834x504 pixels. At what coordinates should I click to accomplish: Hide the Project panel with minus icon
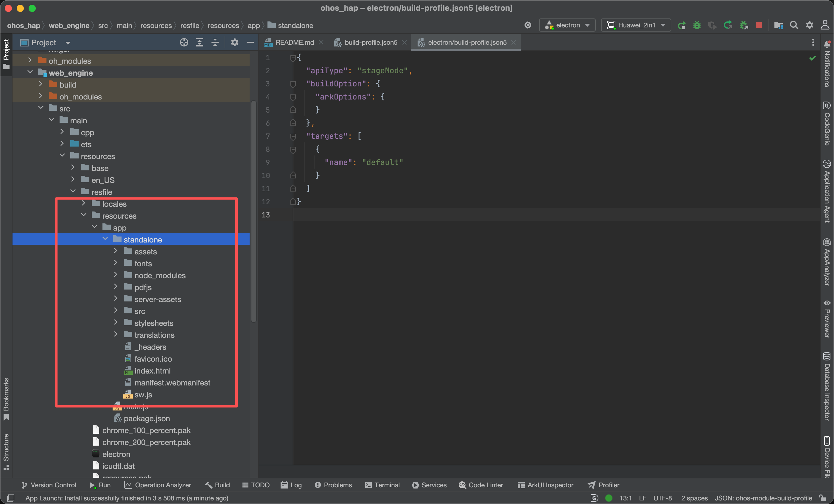(x=250, y=42)
